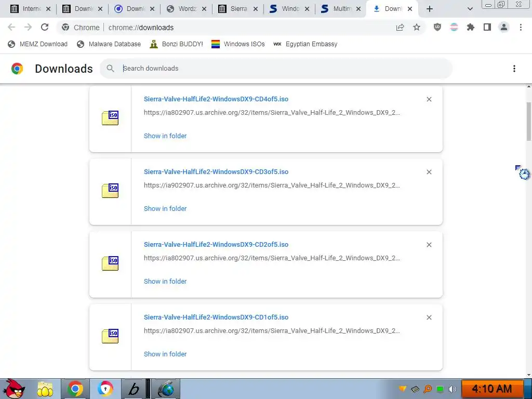Open the italic b app on taskbar
The image size is (532, 399).
[134, 389]
